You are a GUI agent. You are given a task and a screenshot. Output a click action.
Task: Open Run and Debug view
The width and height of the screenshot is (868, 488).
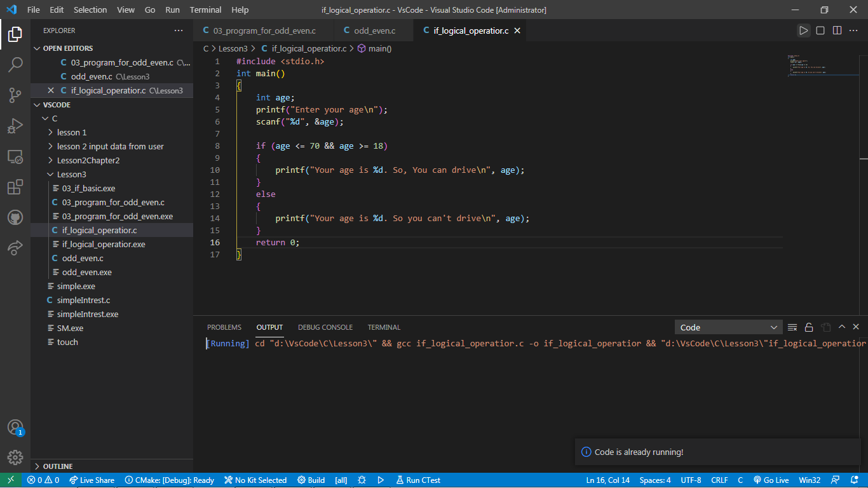coord(15,126)
